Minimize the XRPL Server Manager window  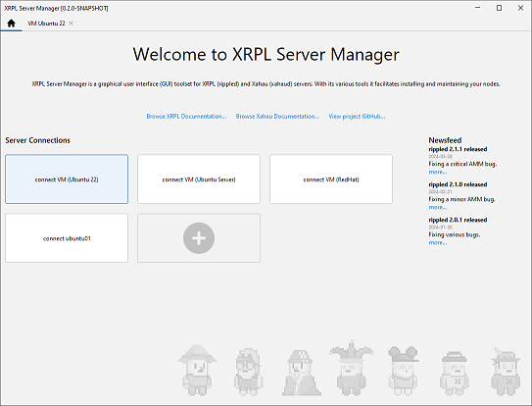click(x=478, y=8)
